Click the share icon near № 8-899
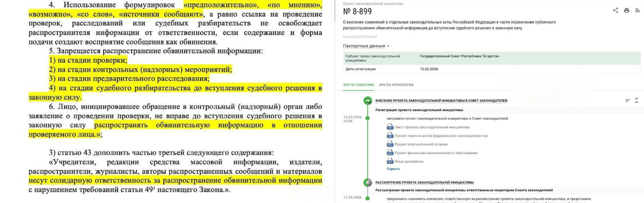Screen dimensions: 644x203 click(x=615, y=10)
